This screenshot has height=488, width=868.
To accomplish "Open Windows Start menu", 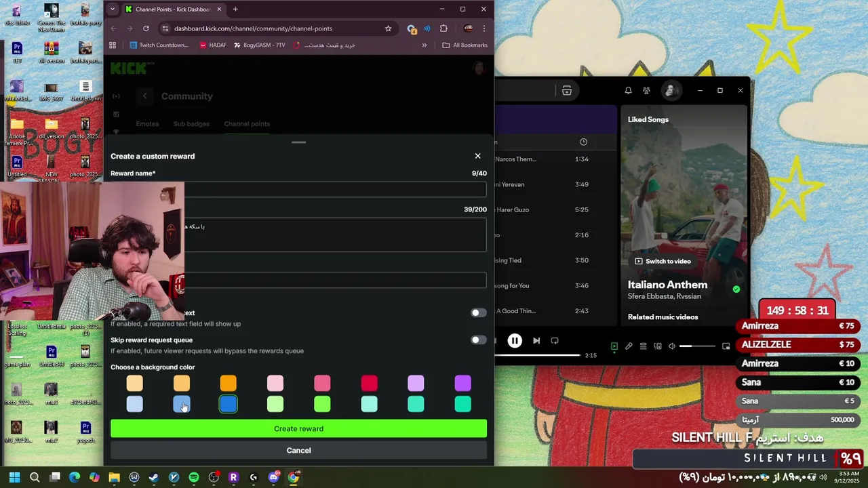I will coord(15,477).
